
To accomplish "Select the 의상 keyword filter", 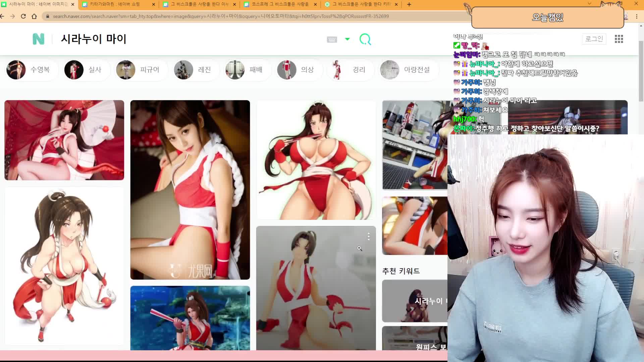I will point(299,70).
